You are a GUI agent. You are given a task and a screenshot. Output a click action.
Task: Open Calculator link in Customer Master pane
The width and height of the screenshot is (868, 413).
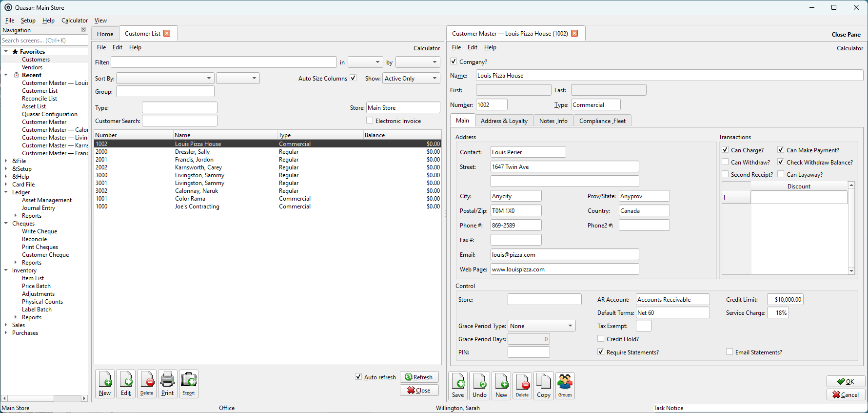(x=850, y=48)
